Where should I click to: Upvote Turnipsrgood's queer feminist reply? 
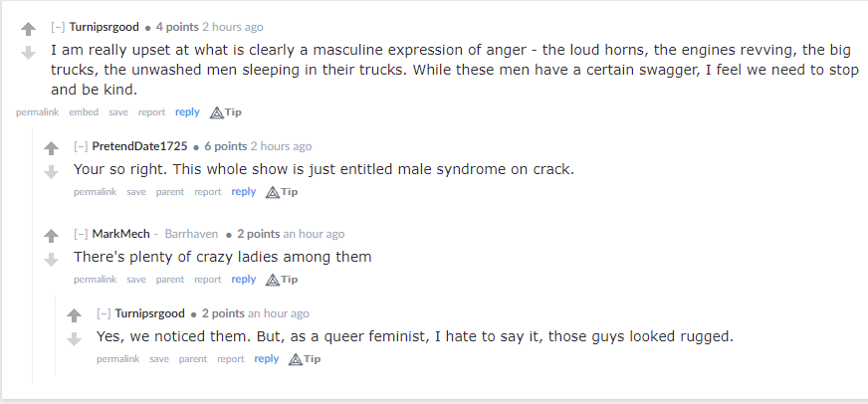(74, 315)
